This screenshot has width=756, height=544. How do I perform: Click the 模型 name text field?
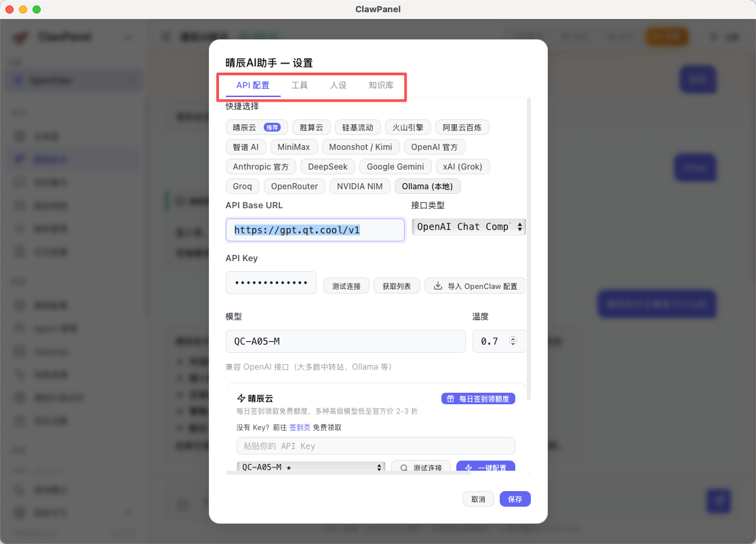pos(345,341)
